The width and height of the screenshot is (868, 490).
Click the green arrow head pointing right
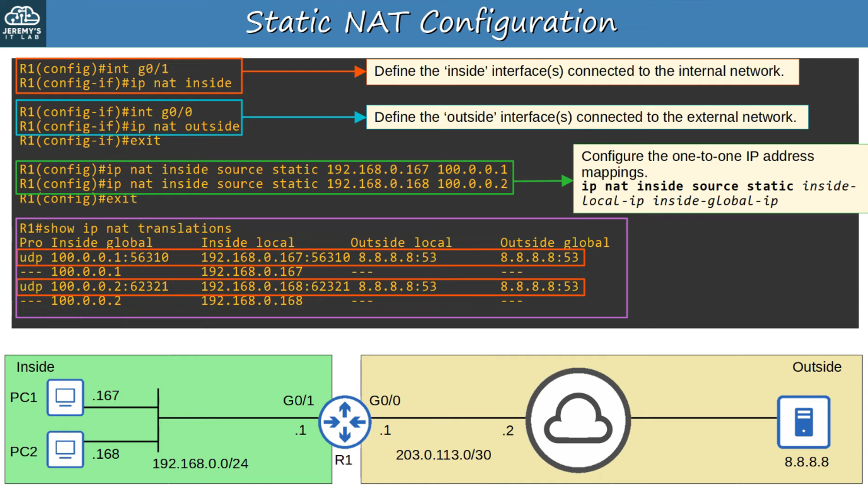click(566, 181)
